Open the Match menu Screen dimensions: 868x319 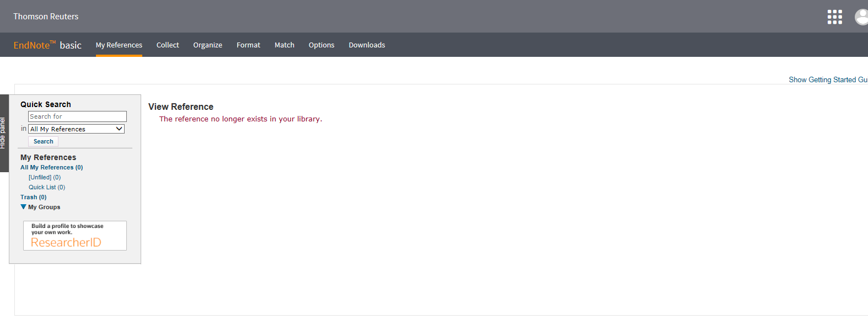pos(285,45)
